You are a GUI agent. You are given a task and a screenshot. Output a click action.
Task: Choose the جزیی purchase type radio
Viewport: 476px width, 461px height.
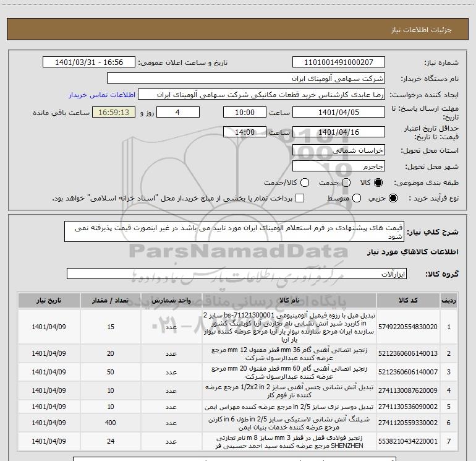tap(393, 198)
